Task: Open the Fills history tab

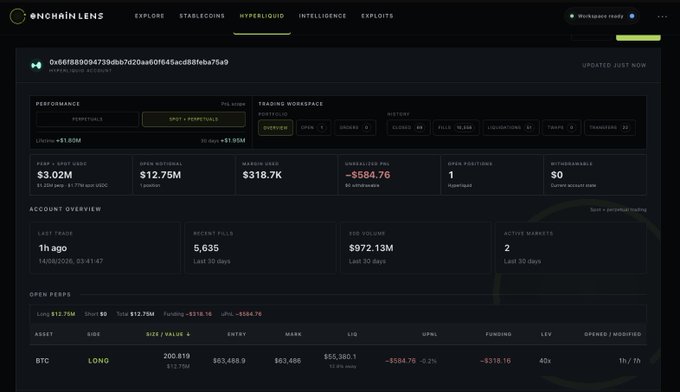Action: coord(455,128)
